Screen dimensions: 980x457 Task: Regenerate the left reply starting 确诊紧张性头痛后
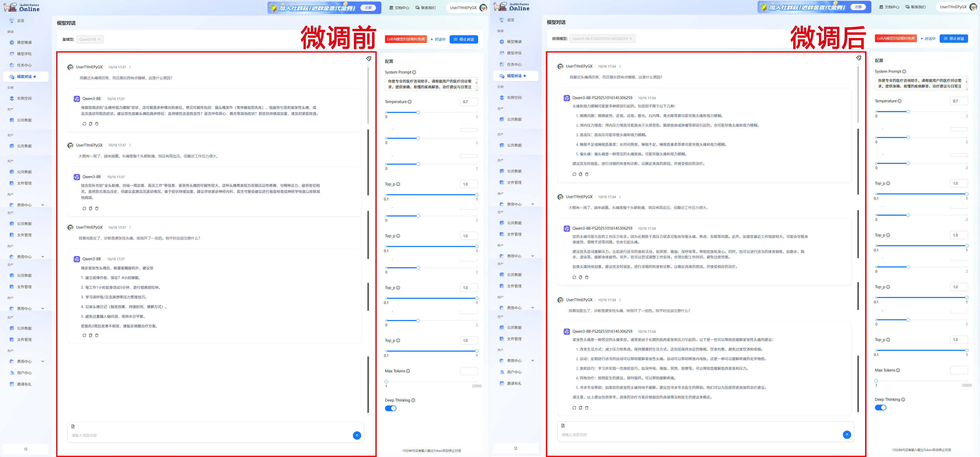pos(84,335)
